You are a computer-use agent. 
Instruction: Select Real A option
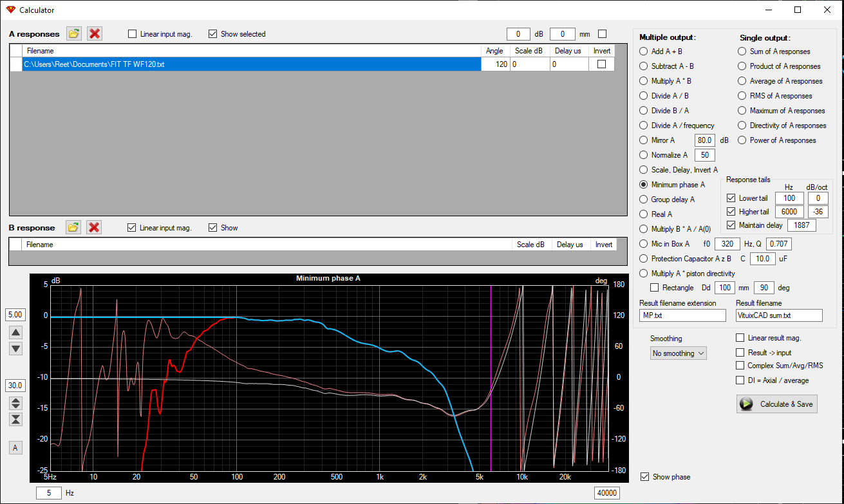(x=643, y=214)
